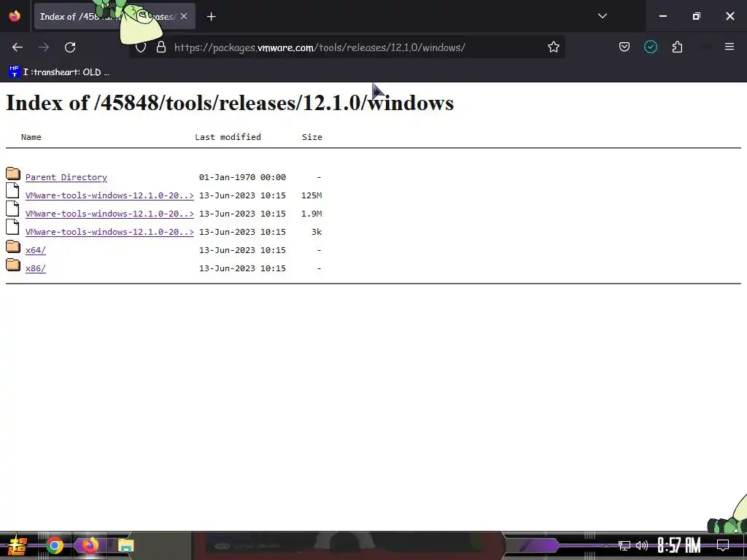This screenshot has height=560, width=747.
Task: Open the volume tray icon
Action: tap(642, 545)
